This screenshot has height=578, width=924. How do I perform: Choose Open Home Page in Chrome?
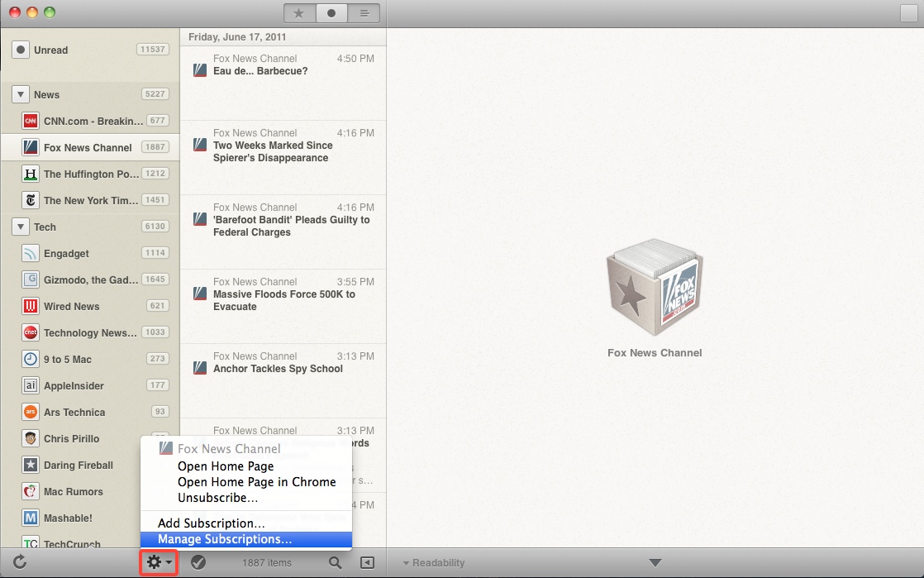pos(245,482)
